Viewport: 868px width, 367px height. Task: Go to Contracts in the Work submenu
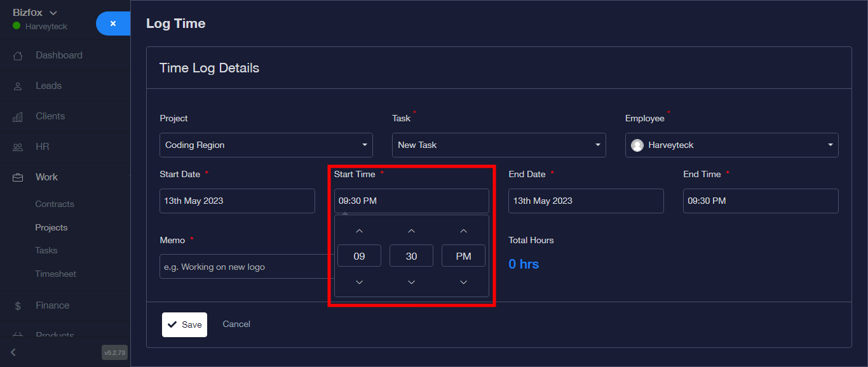(x=55, y=204)
